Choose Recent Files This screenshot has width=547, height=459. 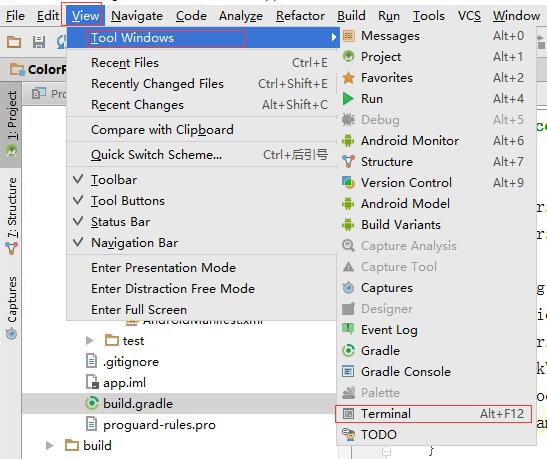point(202,63)
